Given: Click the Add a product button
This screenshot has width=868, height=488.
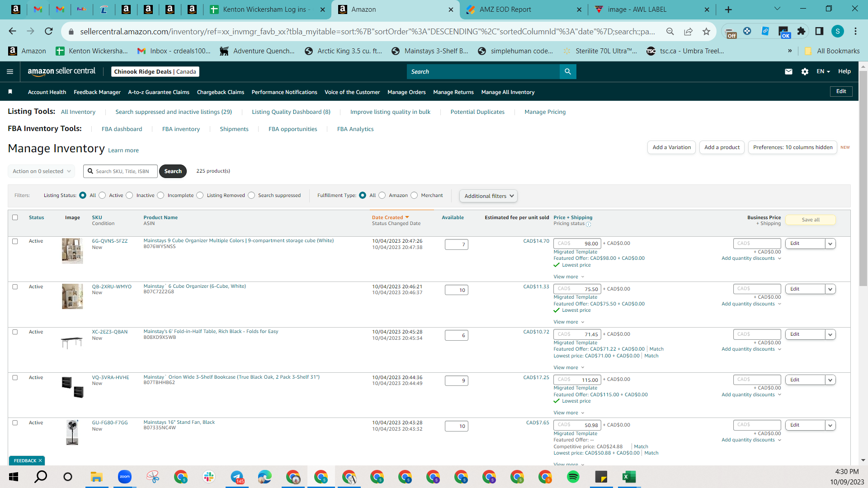Looking at the screenshot, I should (x=722, y=147).
